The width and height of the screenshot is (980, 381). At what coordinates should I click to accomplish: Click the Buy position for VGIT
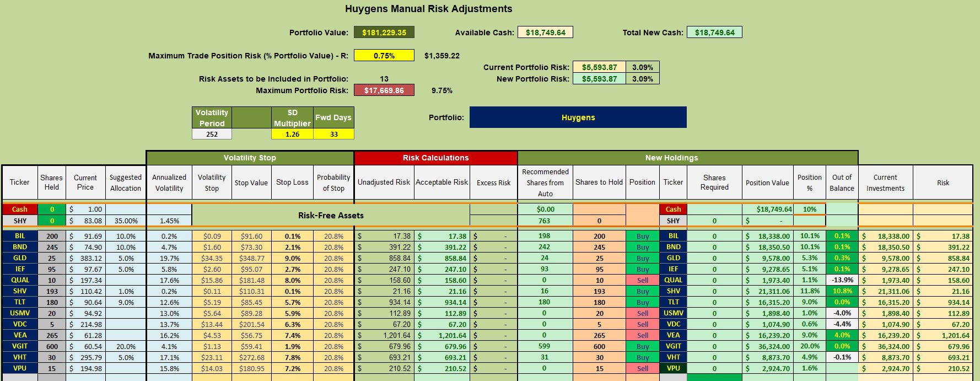(643, 346)
